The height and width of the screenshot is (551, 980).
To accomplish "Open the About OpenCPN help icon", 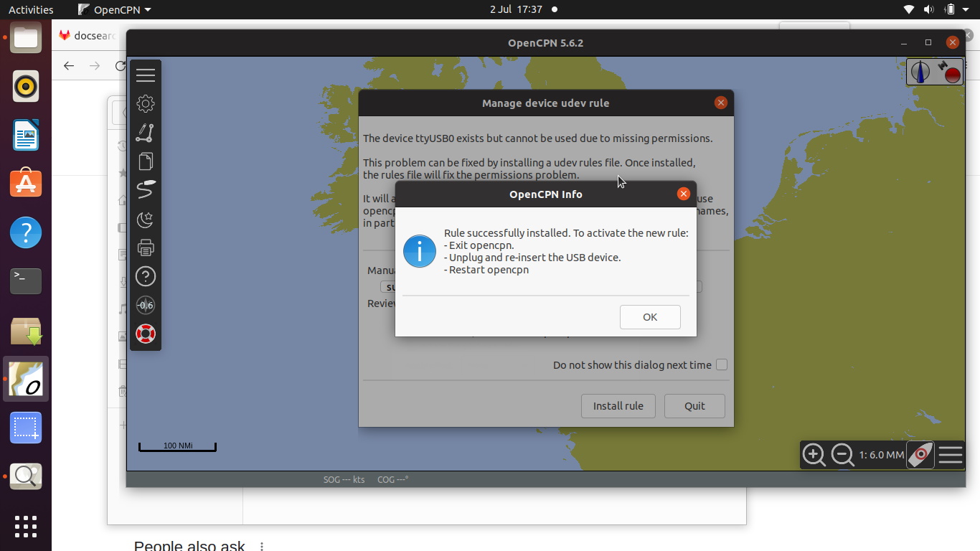I will coord(146,277).
